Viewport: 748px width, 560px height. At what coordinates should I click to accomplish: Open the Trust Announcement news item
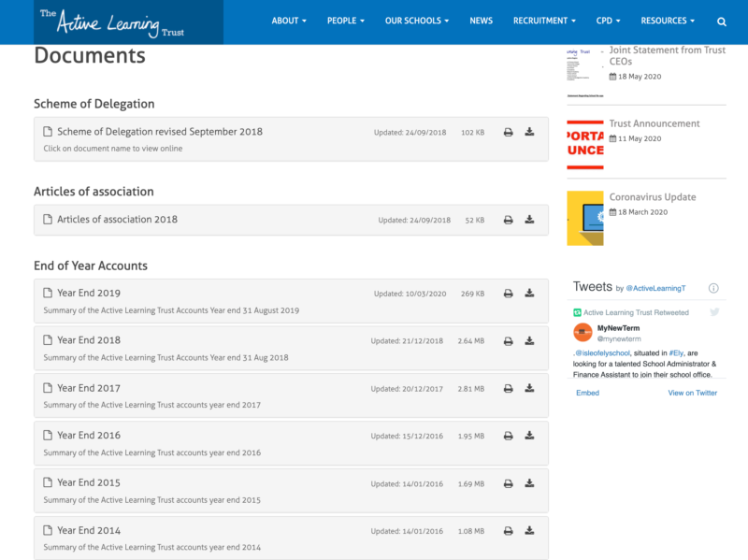pyautogui.click(x=654, y=123)
